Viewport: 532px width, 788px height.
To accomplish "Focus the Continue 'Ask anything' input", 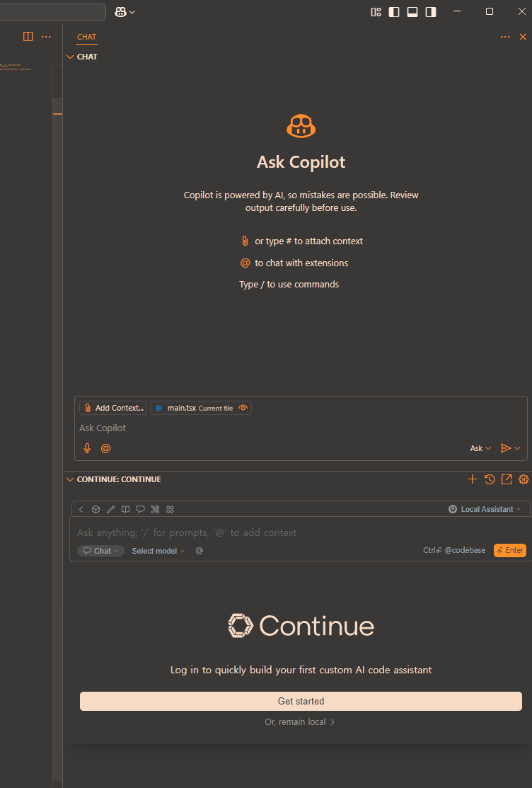I will click(301, 532).
